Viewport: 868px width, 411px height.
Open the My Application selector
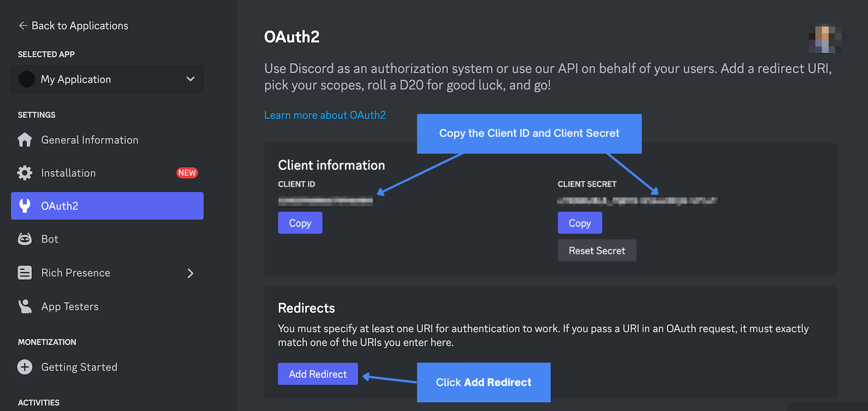tap(107, 79)
